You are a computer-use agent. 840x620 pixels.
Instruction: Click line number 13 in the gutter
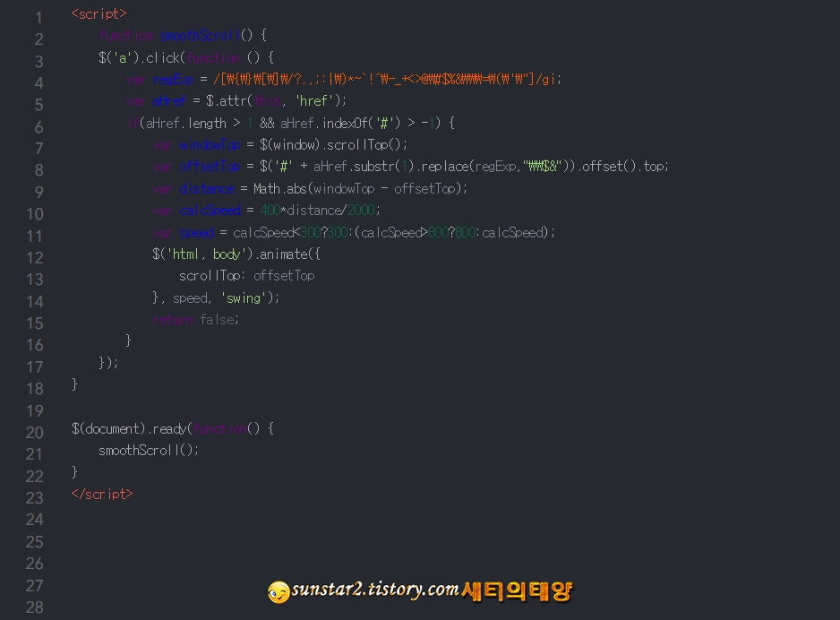click(x=35, y=280)
